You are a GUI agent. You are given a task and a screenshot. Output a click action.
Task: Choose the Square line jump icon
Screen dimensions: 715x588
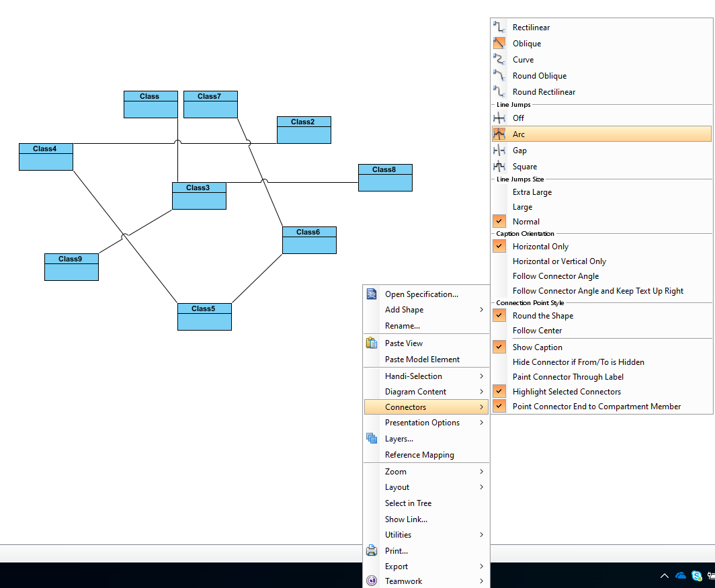499,167
